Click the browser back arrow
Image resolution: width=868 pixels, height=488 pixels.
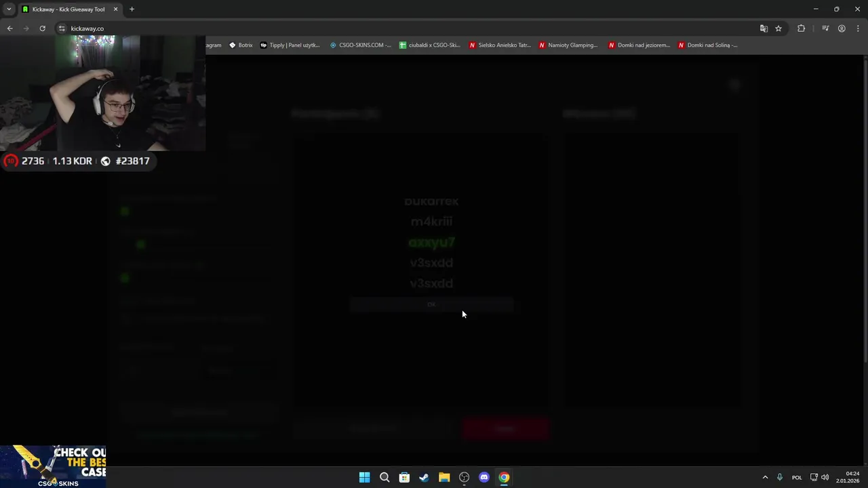pos(9,28)
